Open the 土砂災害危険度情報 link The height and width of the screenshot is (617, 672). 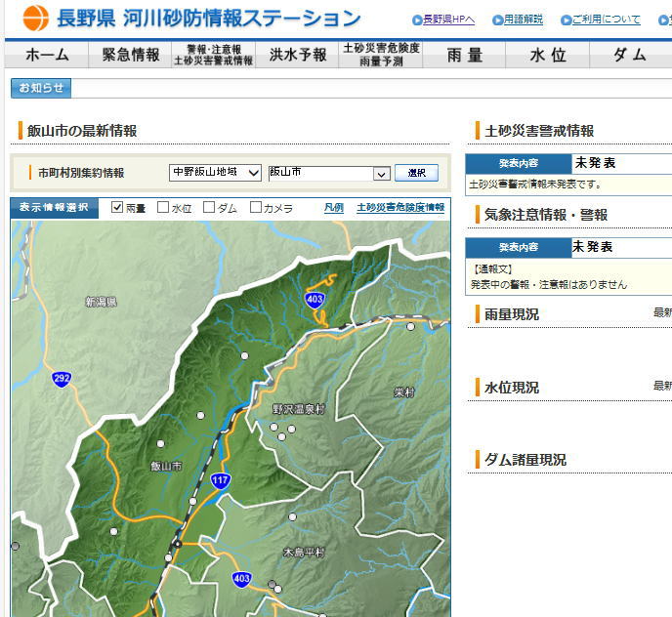click(x=400, y=208)
